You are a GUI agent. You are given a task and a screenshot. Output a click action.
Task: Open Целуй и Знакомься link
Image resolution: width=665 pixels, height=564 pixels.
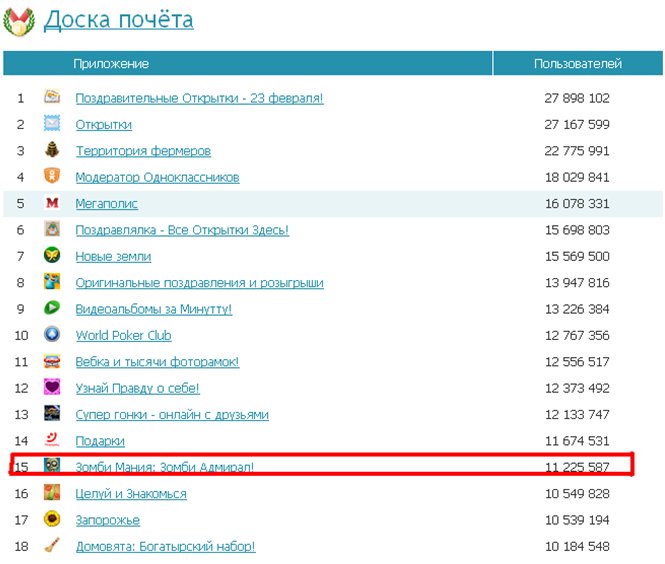point(131,494)
